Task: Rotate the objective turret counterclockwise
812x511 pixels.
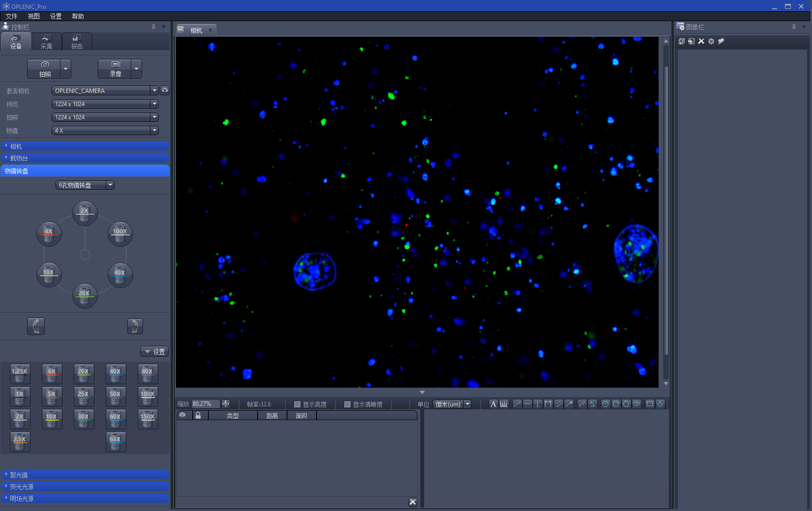Action: click(x=36, y=326)
